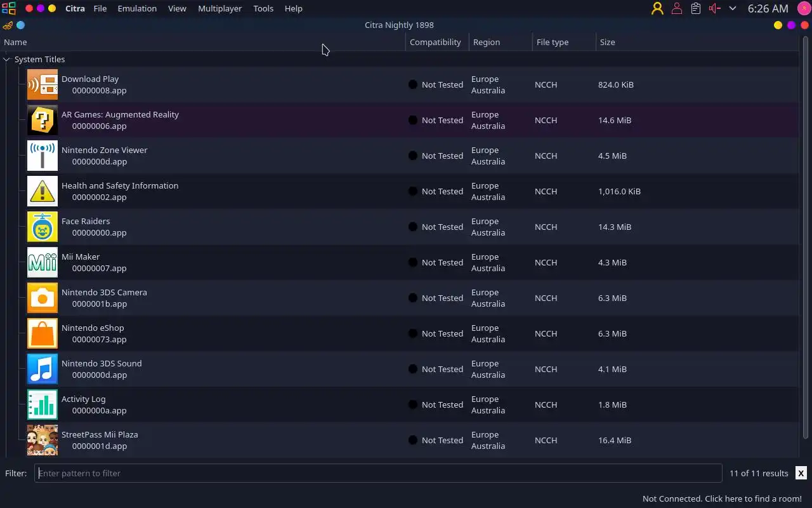Viewport: 812px width, 508px height.
Task: Select Nintendo 3DS Camera title text
Action: [104, 292]
